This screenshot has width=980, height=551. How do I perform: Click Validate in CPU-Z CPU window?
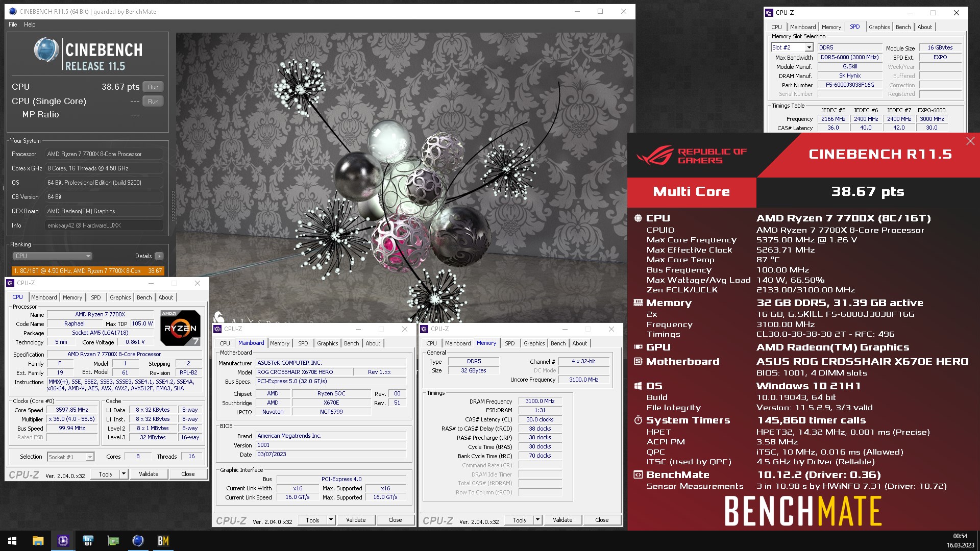coord(149,474)
